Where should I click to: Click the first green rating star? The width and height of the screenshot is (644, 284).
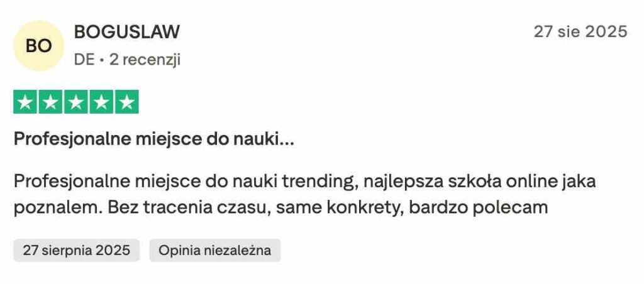(25, 102)
